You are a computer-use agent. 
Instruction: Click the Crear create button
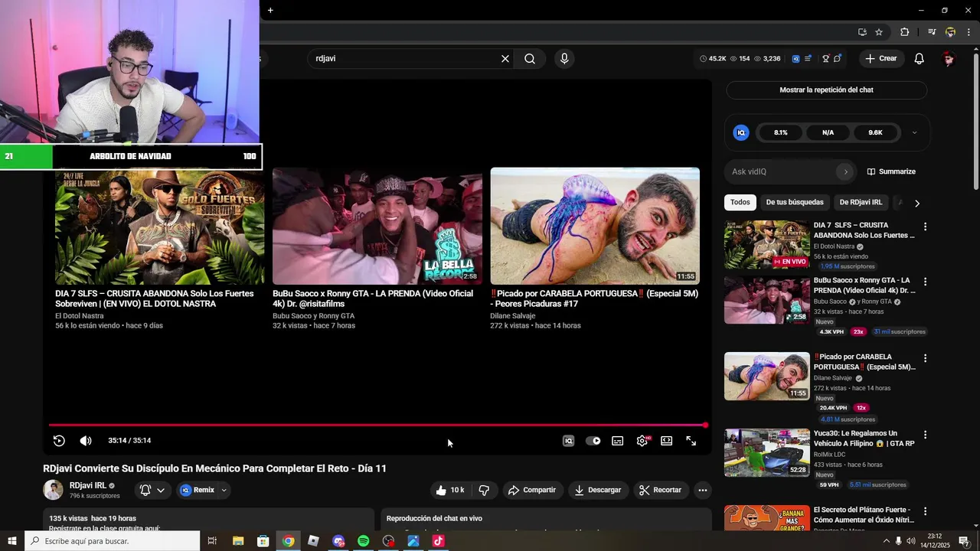pos(881,59)
